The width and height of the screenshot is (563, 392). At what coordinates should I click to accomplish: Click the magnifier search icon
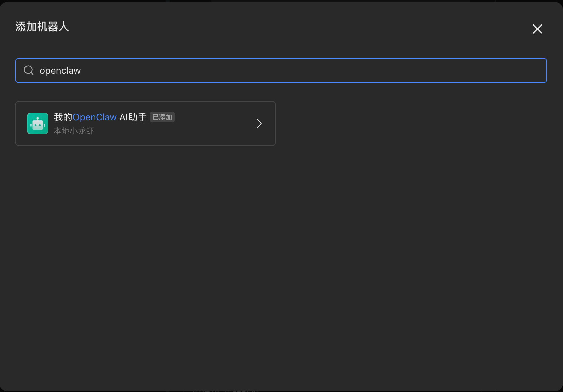click(29, 70)
